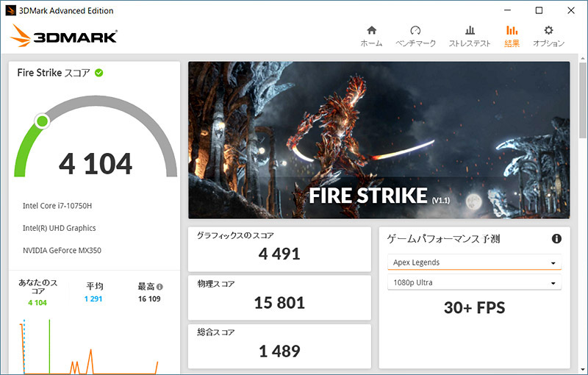Expand the Apex Legends game dropdown
The image size is (588, 375).
pos(474,262)
